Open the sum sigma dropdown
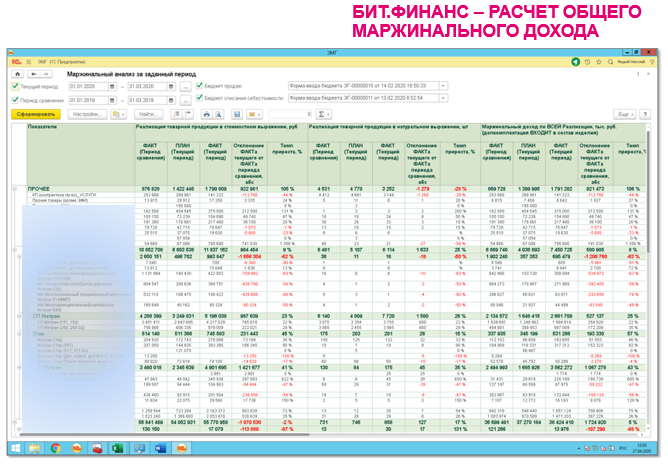 pyautogui.click(x=323, y=114)
